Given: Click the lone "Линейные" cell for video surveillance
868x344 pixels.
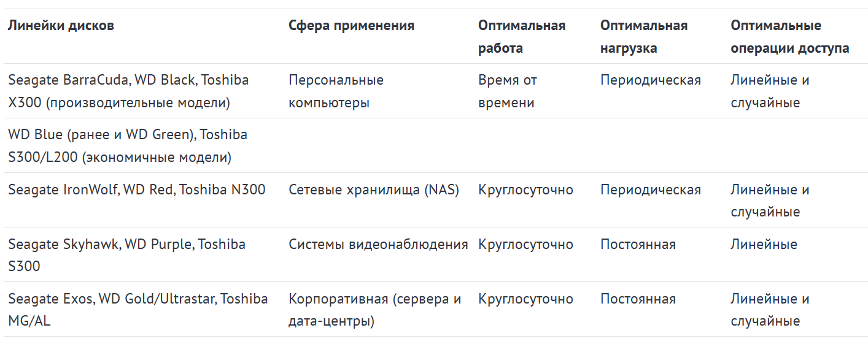Looking at the screenshot, I should [764, 245].
